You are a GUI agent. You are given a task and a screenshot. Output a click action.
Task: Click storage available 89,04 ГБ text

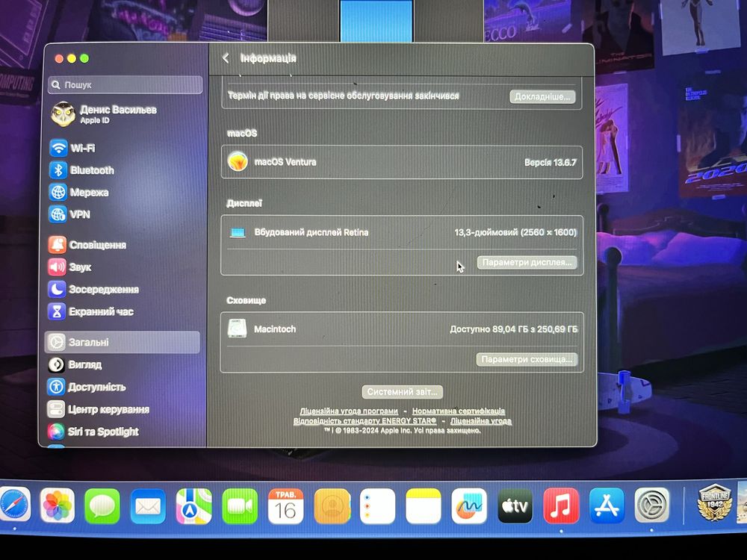(x=514, y=329)
